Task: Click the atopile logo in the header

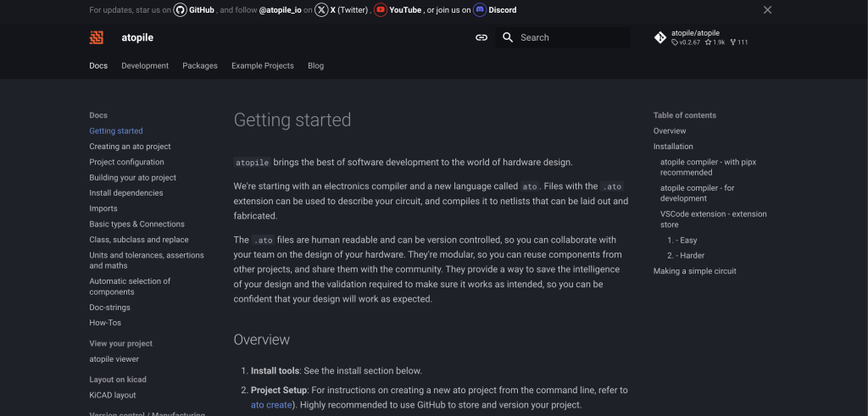Action: coord(97,37)
